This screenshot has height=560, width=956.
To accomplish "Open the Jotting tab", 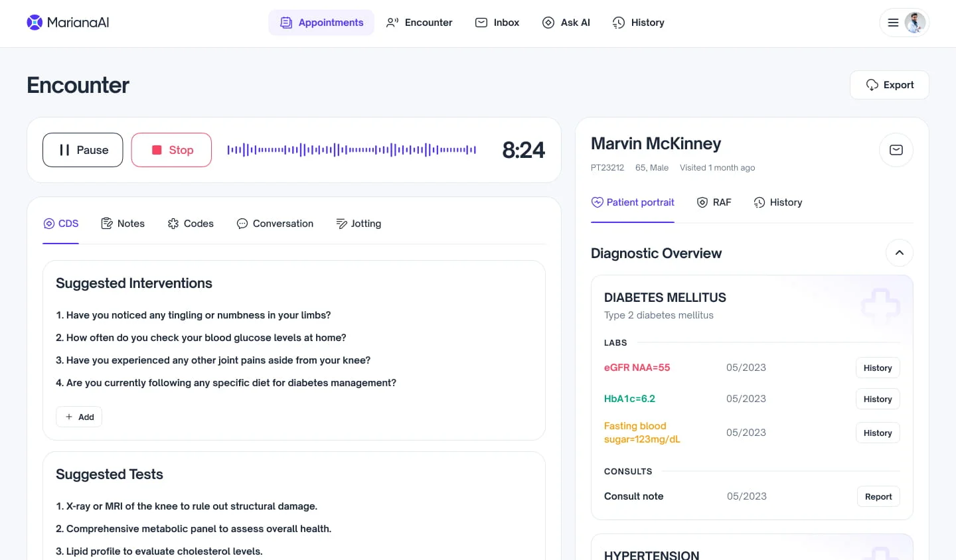I will pyautogui.click(x=358, y=224).
